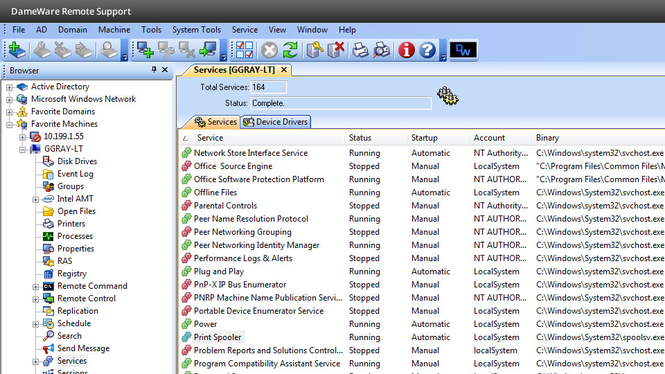Open the Service menu

[x=244, y=30]
